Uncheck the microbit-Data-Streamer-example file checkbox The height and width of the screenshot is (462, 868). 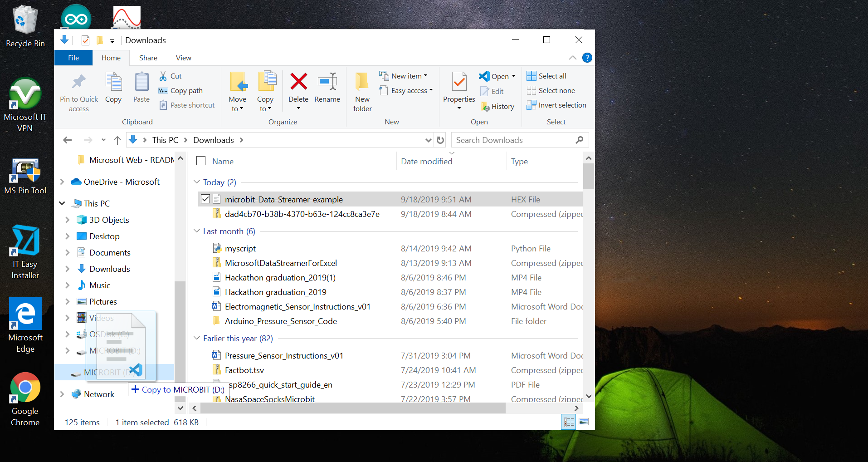(x=205, y=199)
